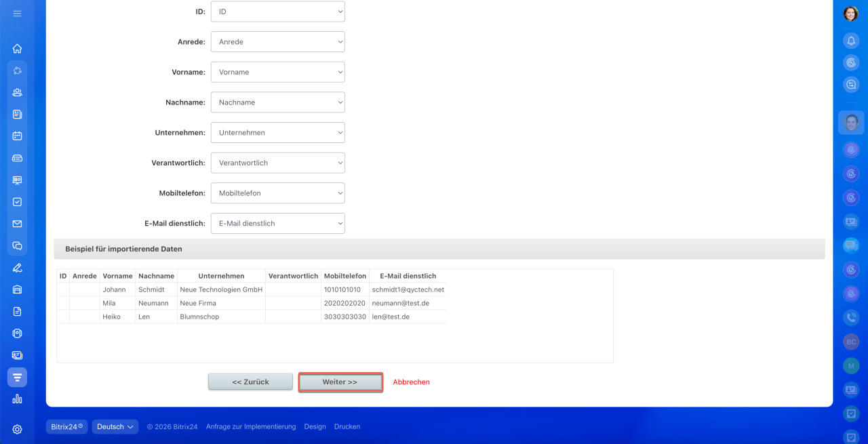Viewport: 868px width, 444px height.
Task: Open the light blue chat bubble icon in right panel
Action: tap(851, 245)
